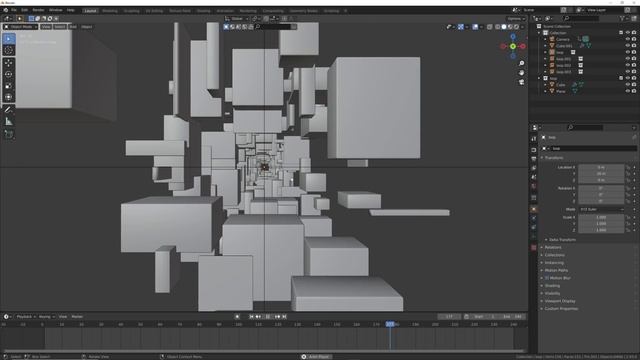Image resolution: width=640 pixels, height=360 pixels.
Task: Open rotation Mode XYZ Euler dropdown
Action: click(x=601, y=209)
